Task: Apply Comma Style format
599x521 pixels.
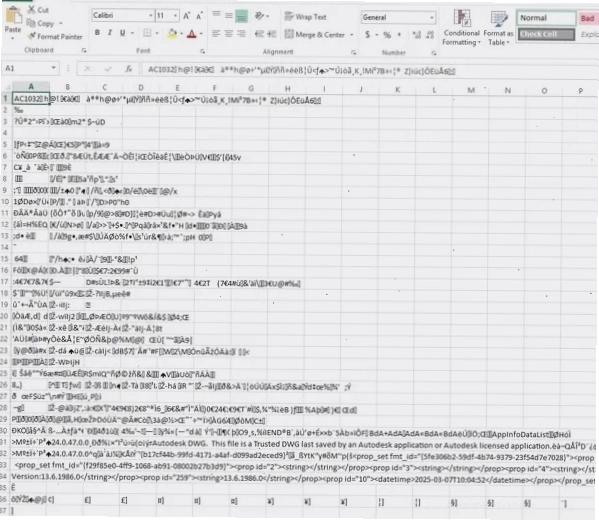Action: click(399, 35)
